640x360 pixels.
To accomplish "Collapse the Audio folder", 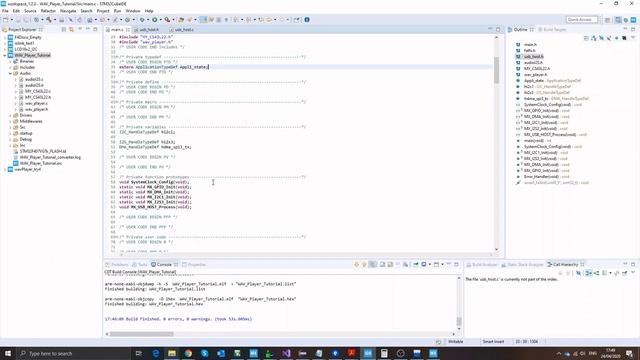I will click(10, 73).
